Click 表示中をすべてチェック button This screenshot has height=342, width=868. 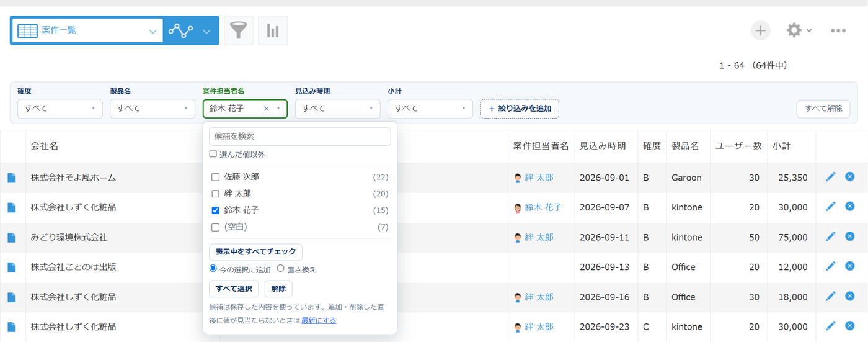[255, 252]
